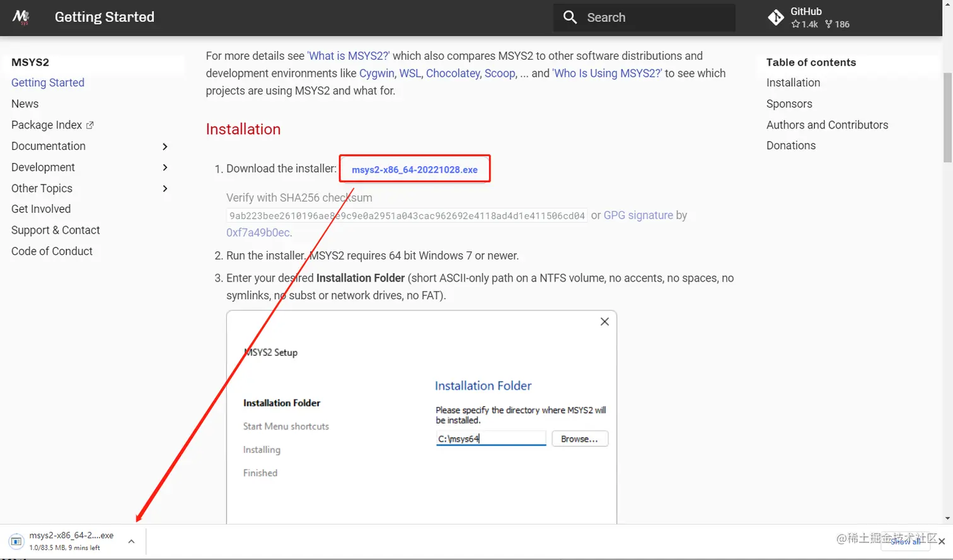Open download options arrow beside the exe download

tap(131, 541)
